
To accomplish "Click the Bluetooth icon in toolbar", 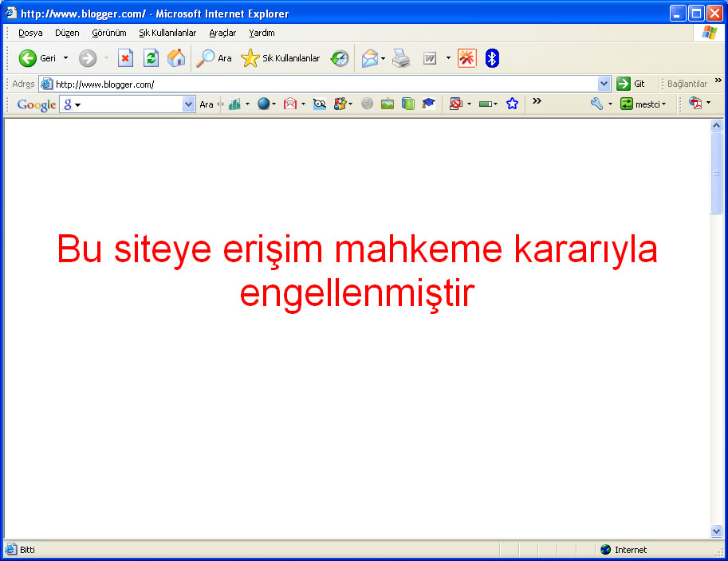I will (492, 58).
